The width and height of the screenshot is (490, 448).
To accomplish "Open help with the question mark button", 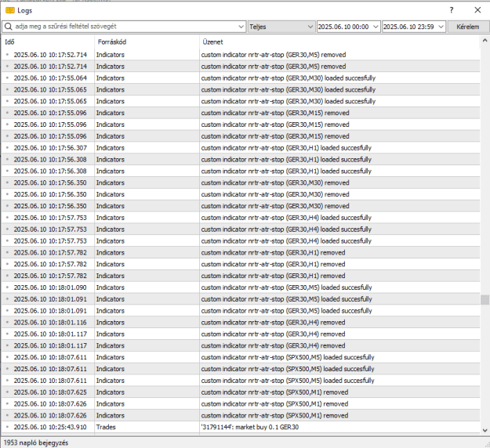I will [452, 10].
